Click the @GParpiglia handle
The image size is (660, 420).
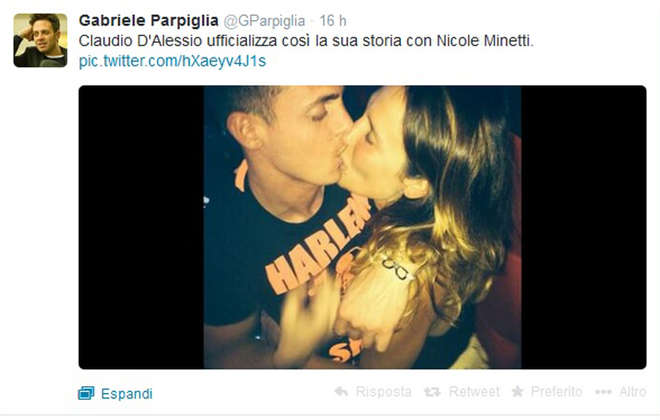(x=264, y=21)
